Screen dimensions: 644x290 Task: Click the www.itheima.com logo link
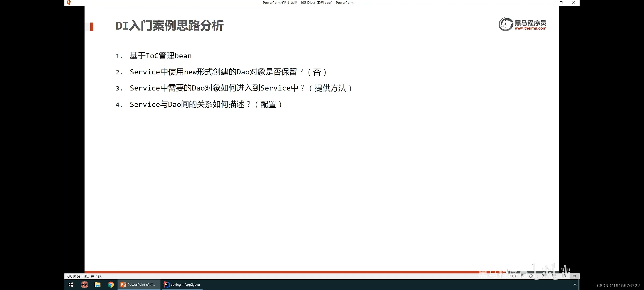pos(530,28)
